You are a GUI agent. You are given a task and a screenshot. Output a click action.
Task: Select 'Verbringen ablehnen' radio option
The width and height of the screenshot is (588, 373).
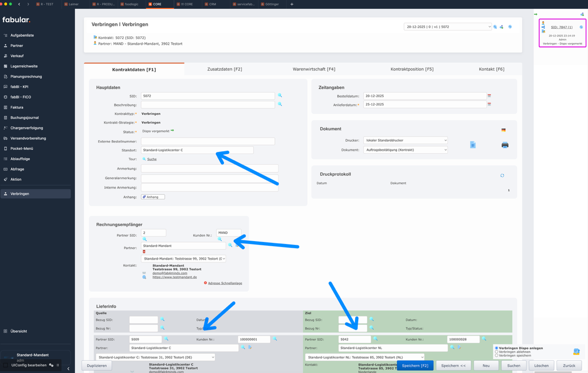pos(497,352)
